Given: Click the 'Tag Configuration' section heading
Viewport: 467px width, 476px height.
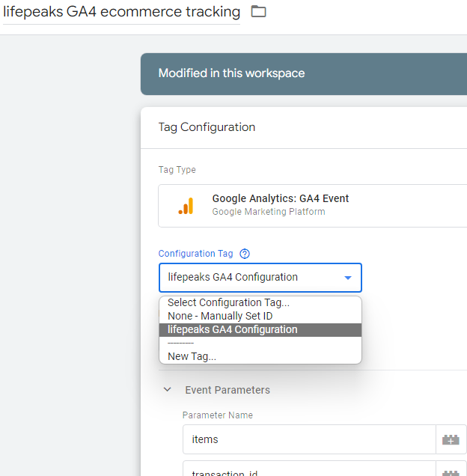Looking at the screenshot, I should 207,127.
